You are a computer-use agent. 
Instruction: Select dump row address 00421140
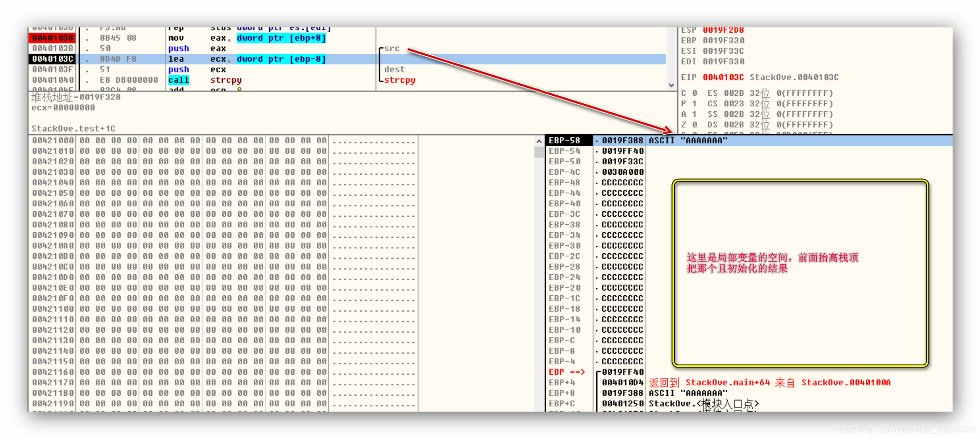pos(53,351)
